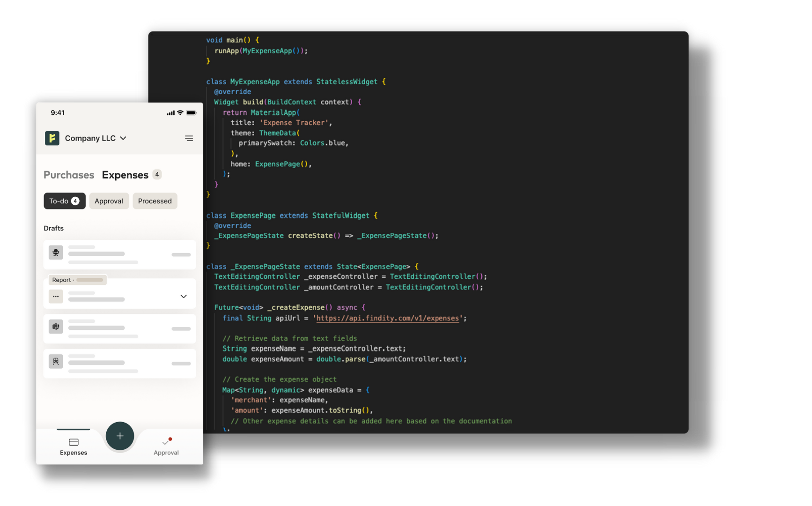Select the luggage draft expense icon
The height and width of the screenshot is (506, 812).
pos(56,327)
